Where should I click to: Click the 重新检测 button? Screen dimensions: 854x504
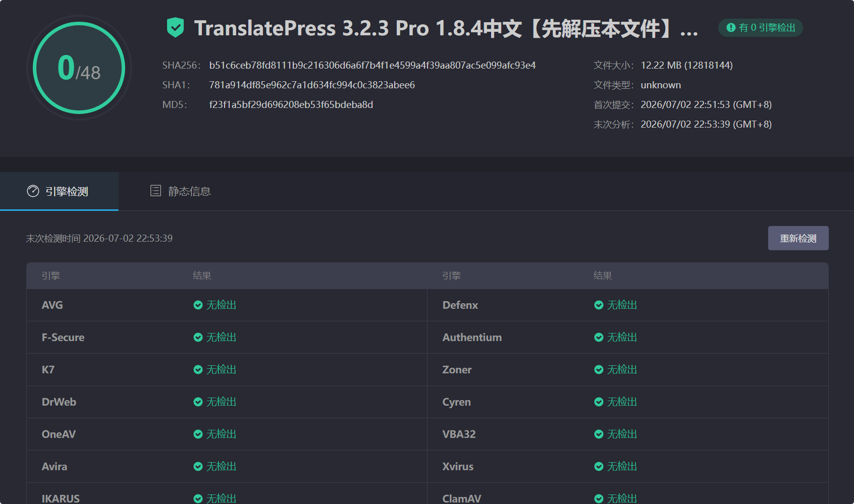(798, 238)
